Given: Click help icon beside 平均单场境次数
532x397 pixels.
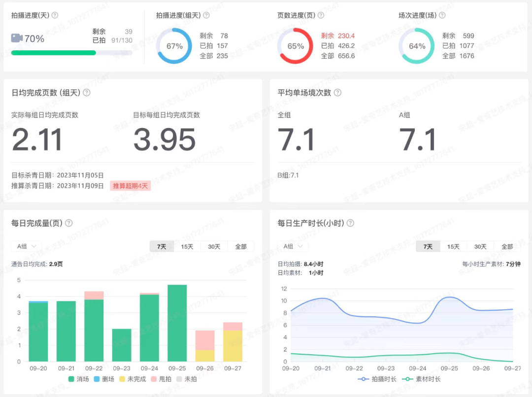Looking at the screenshot, I should tap(337, 93).
